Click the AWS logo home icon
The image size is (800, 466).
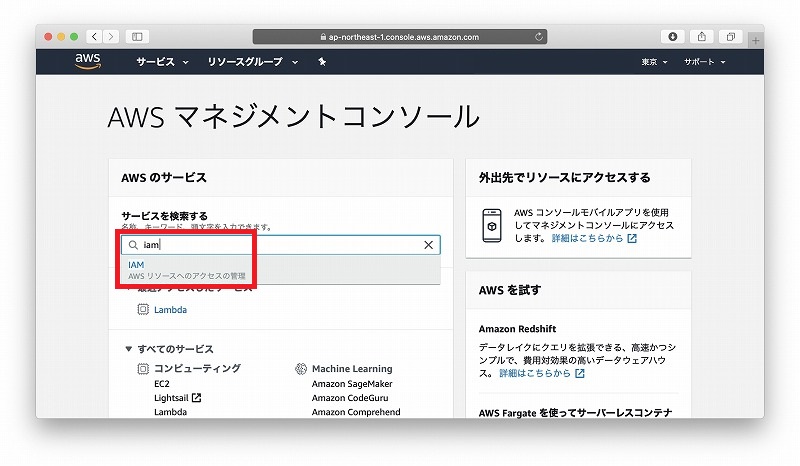coord(88,61)
